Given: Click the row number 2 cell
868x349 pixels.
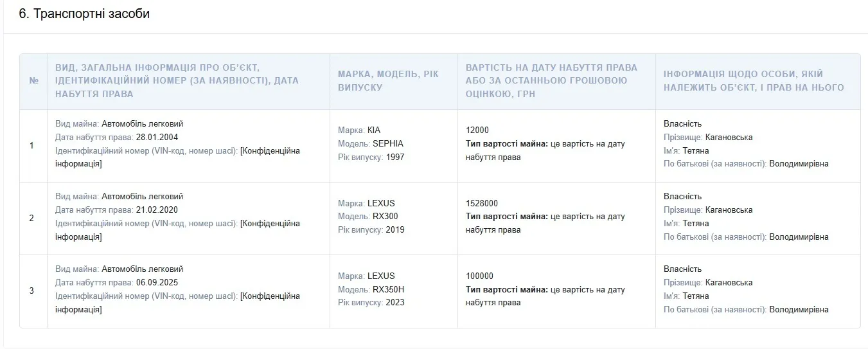Looking at the screenshot, I should 32,219.
